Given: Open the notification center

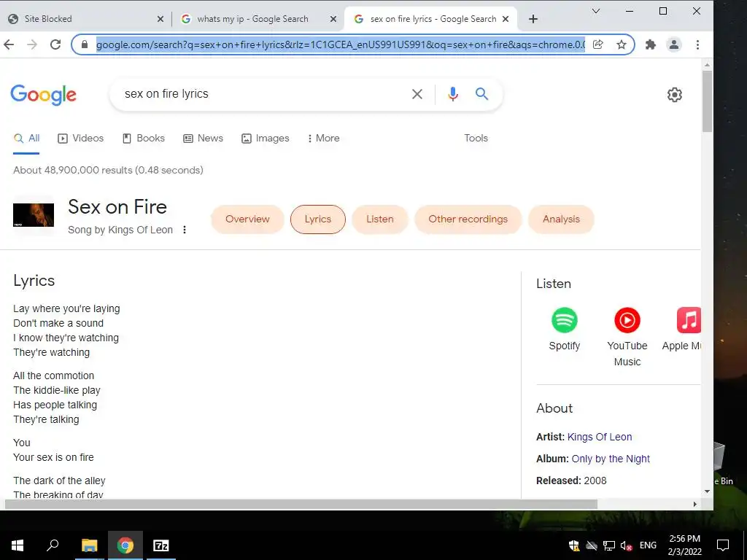Looking at the screenshot, I should (x=723, y=545).
